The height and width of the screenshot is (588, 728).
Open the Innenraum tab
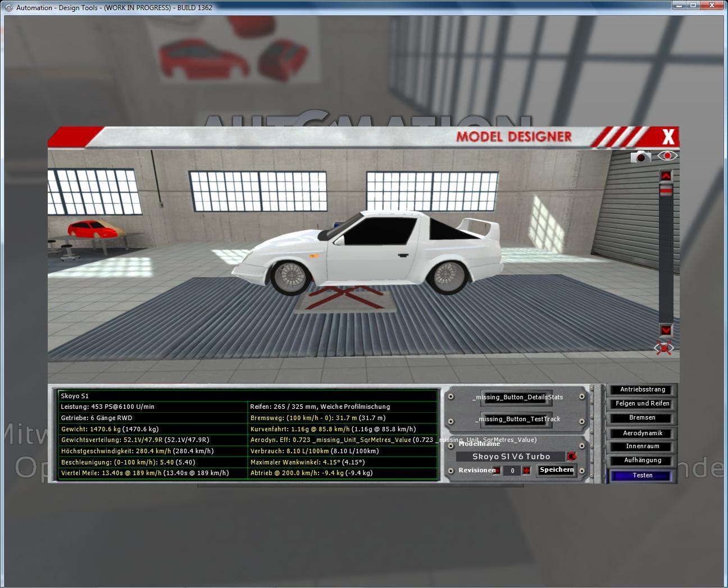click(642, 446)
